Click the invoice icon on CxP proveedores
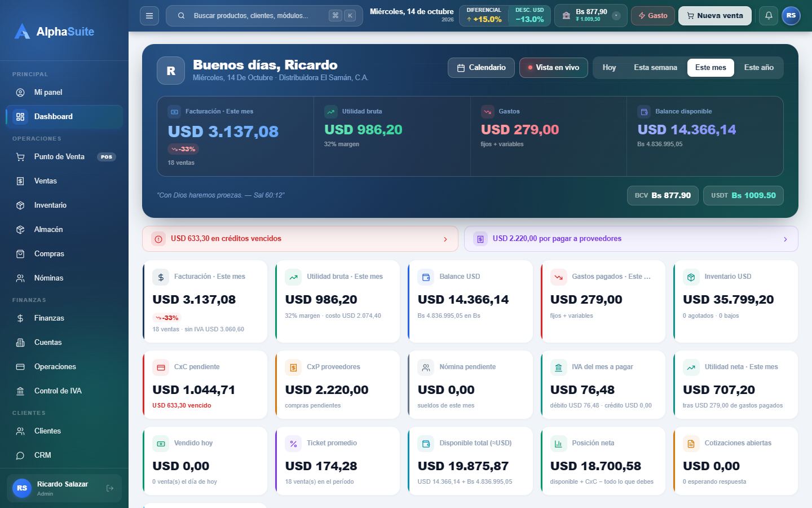This screenshot has width=812, height=508. (293, 367)
